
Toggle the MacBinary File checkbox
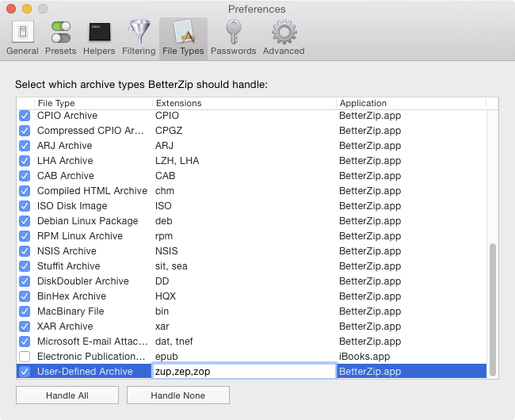coord(25,311)
